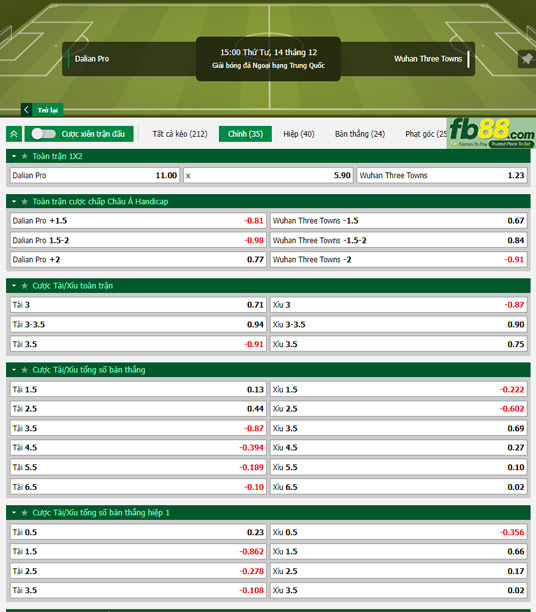Pick first-half Xỉu 2.5 at 0.17
The width and height of the screenshot is (536, 612).
pyautogui.click(x=399, y=571)
